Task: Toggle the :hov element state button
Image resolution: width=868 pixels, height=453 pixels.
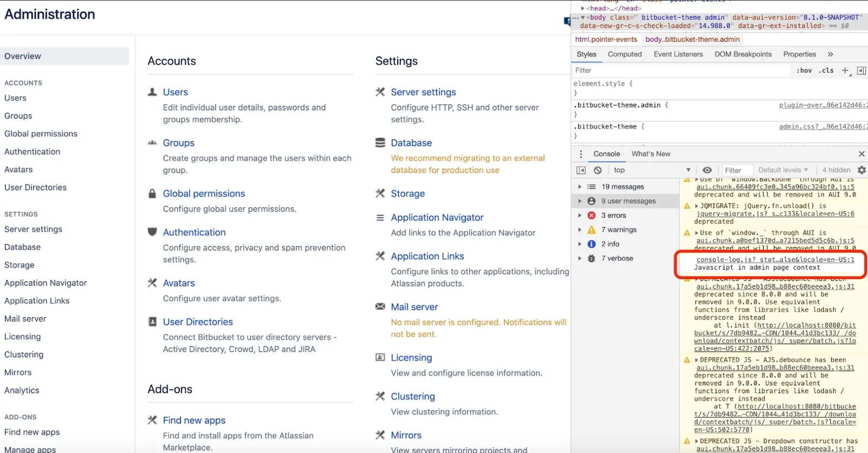Action: pyautogui.click(x=804, y=71)
